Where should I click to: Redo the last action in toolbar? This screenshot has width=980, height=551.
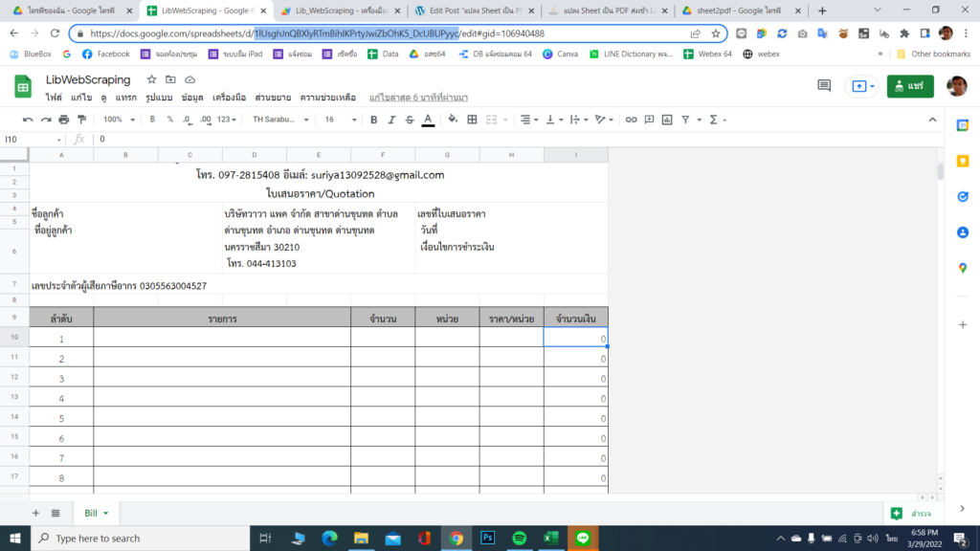46,120
